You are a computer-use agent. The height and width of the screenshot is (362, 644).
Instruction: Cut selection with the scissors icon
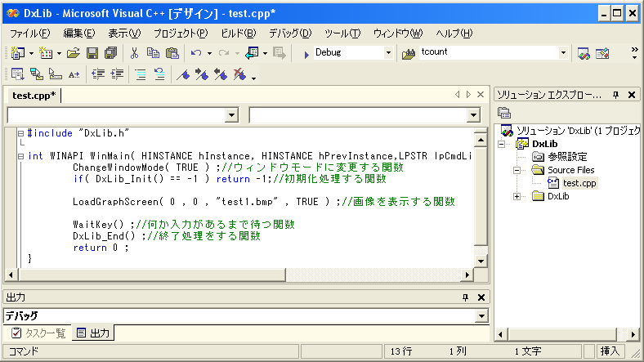coord(134,53)
